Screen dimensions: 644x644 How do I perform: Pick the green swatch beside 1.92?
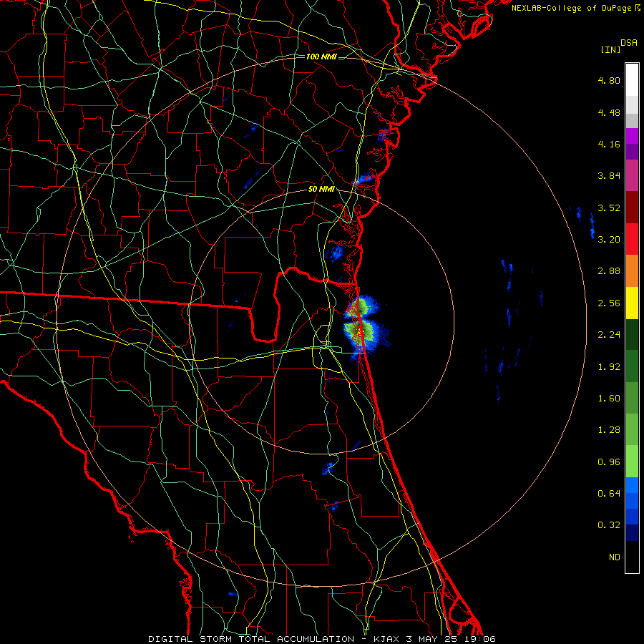(632, 366)
